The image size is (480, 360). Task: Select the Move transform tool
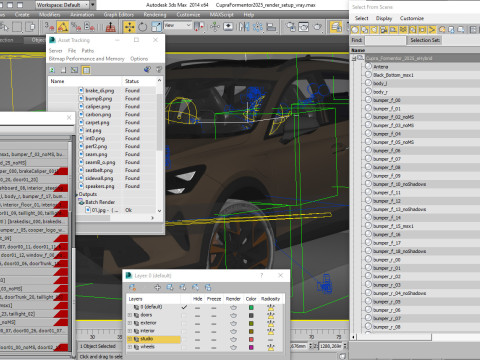(129, 26)
